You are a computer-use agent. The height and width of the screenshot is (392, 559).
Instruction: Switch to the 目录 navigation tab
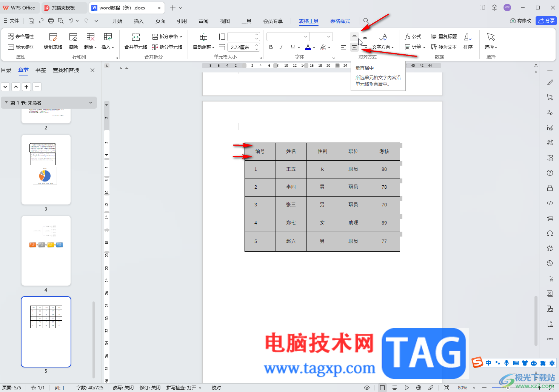(x=6, y=70)
